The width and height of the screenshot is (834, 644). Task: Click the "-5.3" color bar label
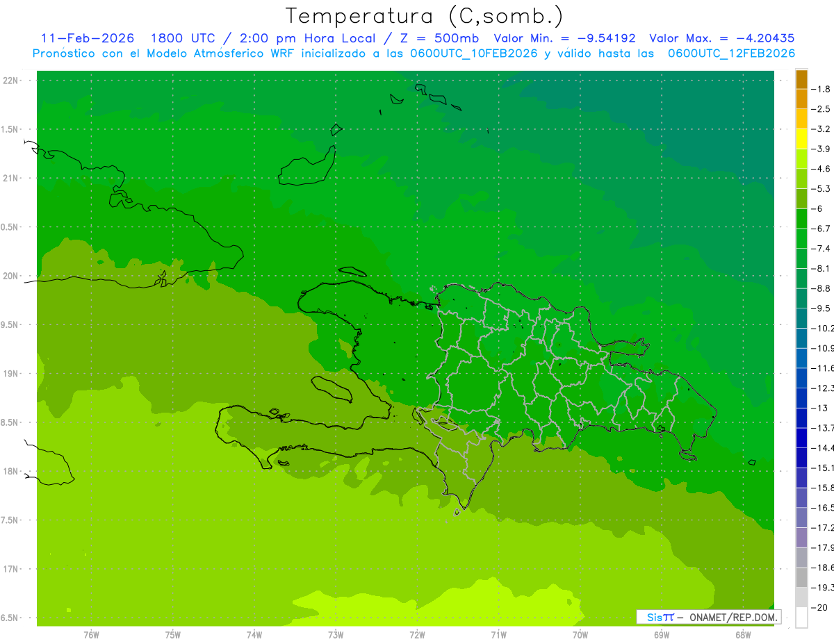[822, 188]
